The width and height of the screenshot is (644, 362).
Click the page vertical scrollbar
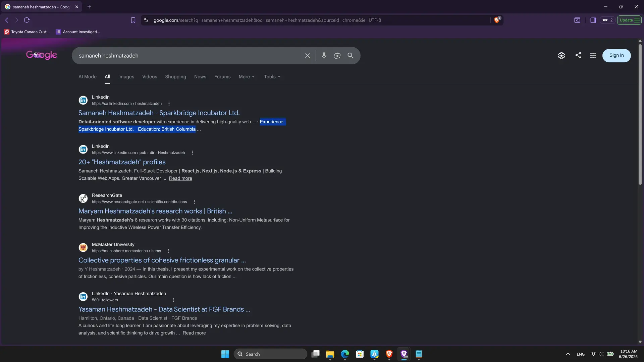[x=640, y=114]
